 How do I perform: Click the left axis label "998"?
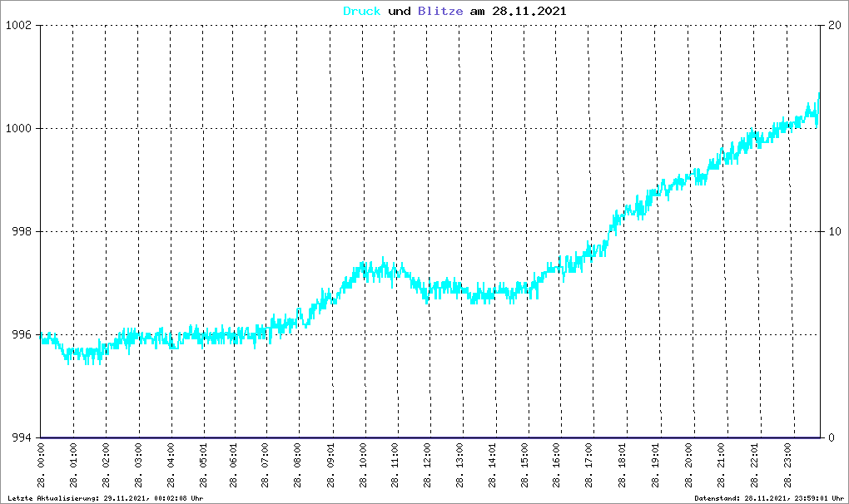pyautogui.click(x=22, y=231)
